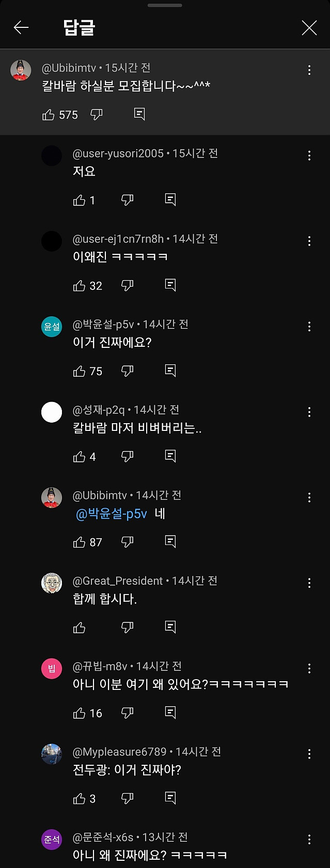The image size is (330, 868).
Task: Close the replies panel with the X
Action: coord(309,28)
